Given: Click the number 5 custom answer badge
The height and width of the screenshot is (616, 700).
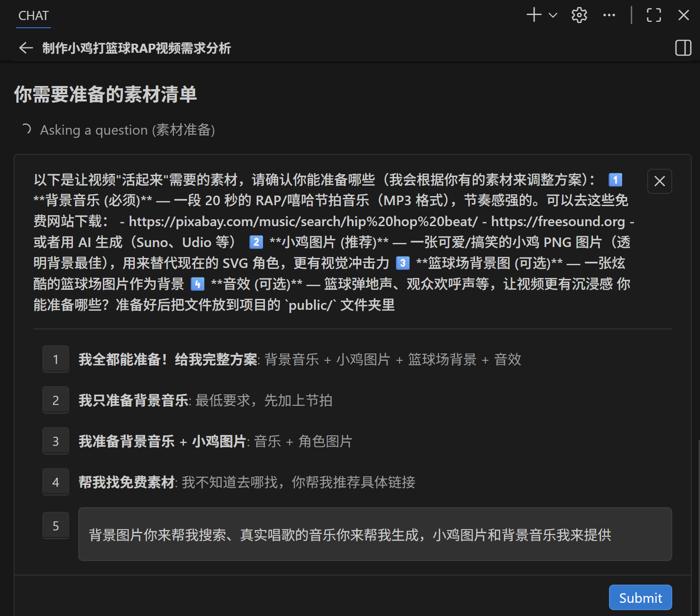Looking at the screenshot, I should click(x=56, y=526).
